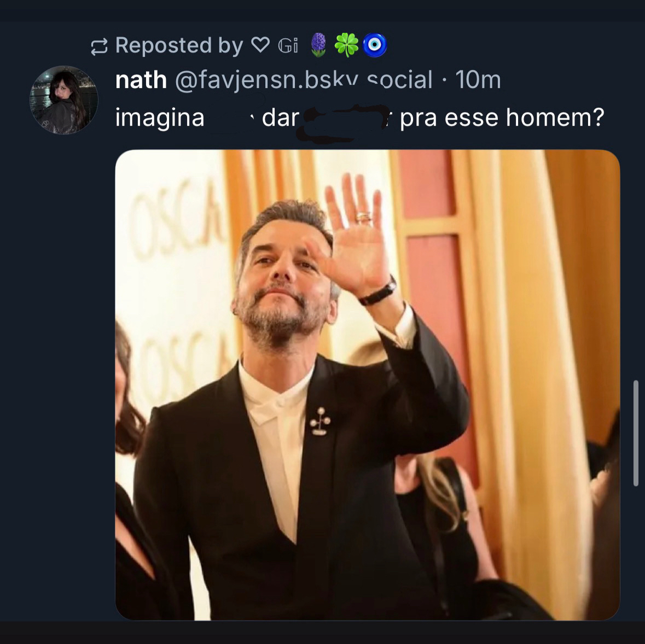Viewport: 645px width, 644px height.
Task: Click the heart icon beside Gi
Action: 260,45
